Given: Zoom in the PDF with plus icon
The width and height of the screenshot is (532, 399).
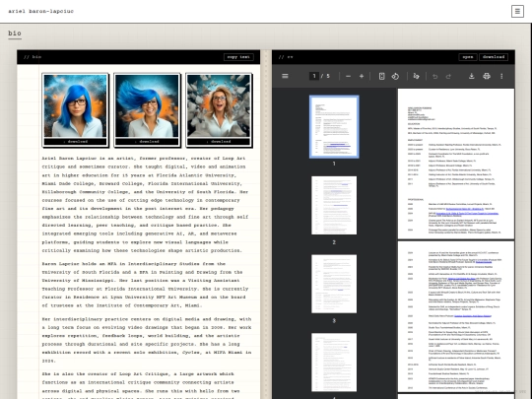Looking at the screenshot, I should [362, 76].
